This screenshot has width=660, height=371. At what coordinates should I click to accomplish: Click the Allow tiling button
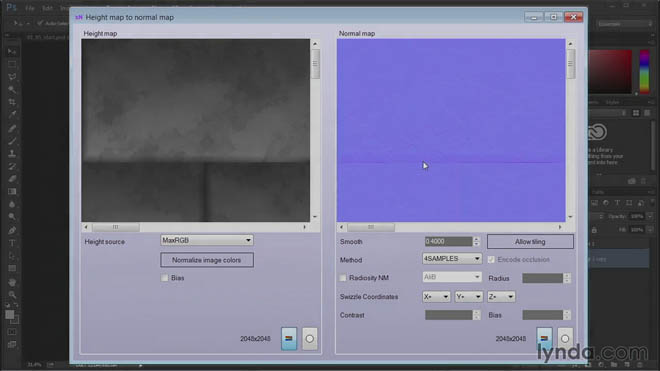pyautogui.click(x=530, y=242)
